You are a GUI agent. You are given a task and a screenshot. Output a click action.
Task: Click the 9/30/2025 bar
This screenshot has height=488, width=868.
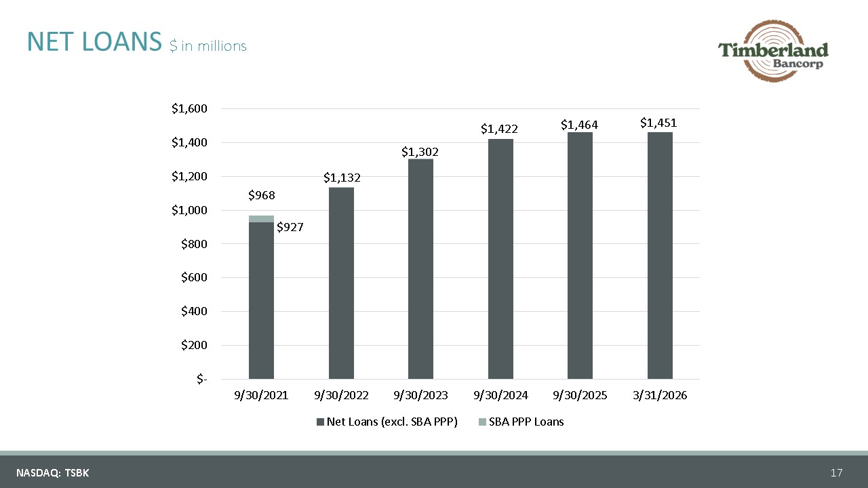580,256
